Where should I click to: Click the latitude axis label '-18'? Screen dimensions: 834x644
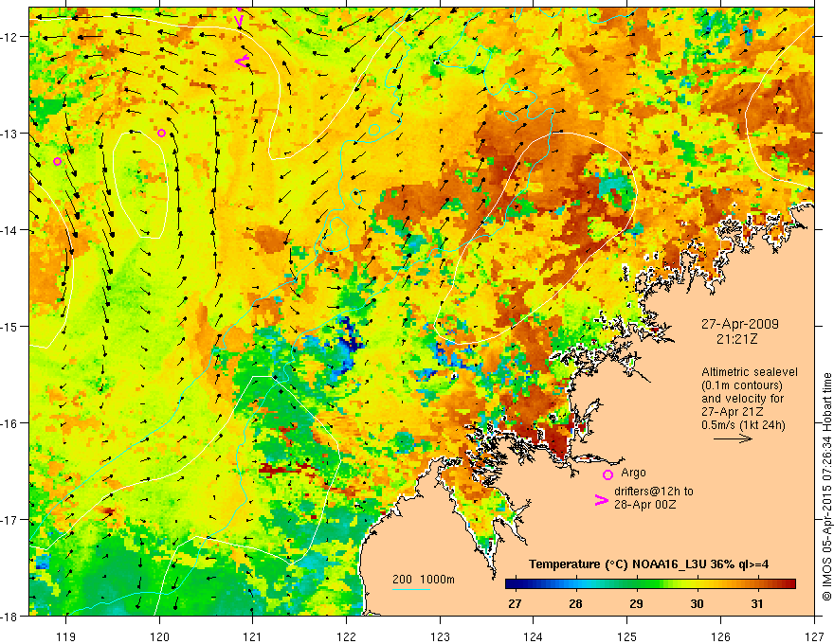pyautogui.click(x=9, y=616)
